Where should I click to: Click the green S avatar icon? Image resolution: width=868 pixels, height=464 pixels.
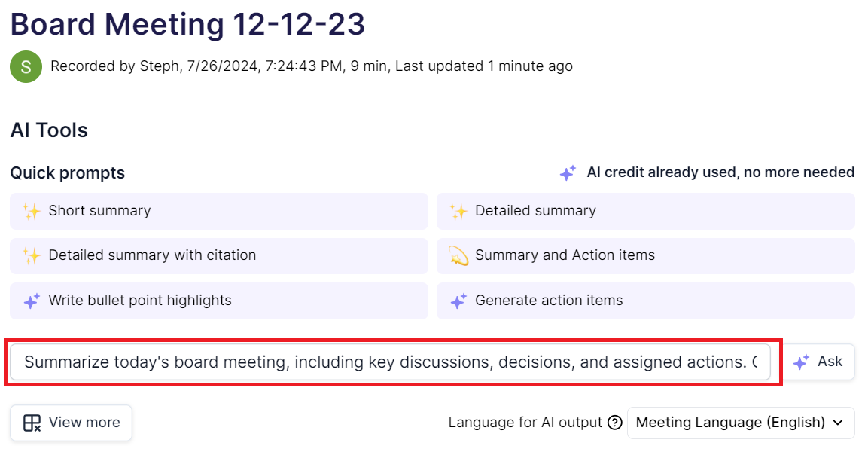click(x=26, y=66)
